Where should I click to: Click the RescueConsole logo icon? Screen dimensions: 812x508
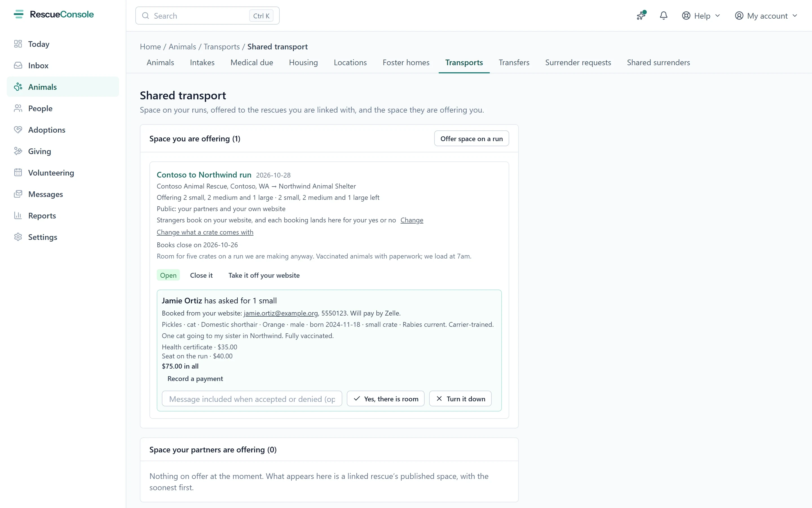click(19, 14)
